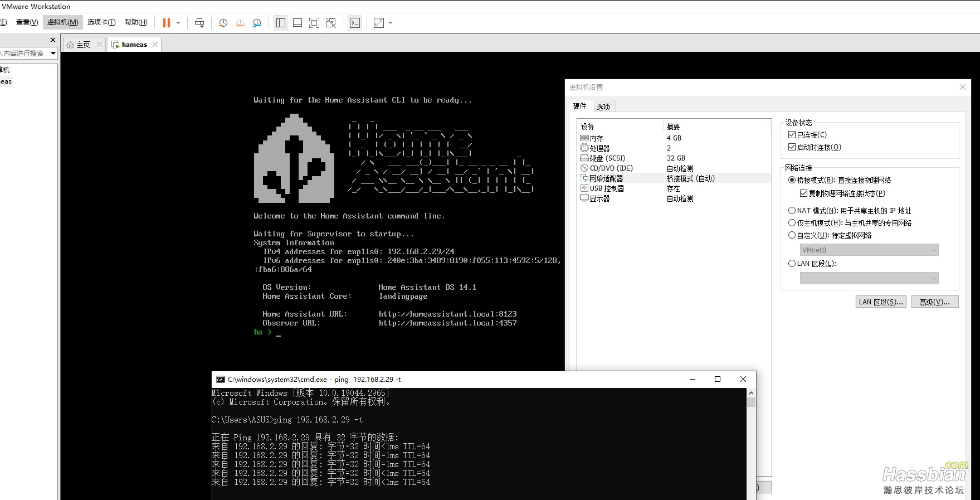Close the 主页 tab
The image size is (980, 500).
[99, 45]
